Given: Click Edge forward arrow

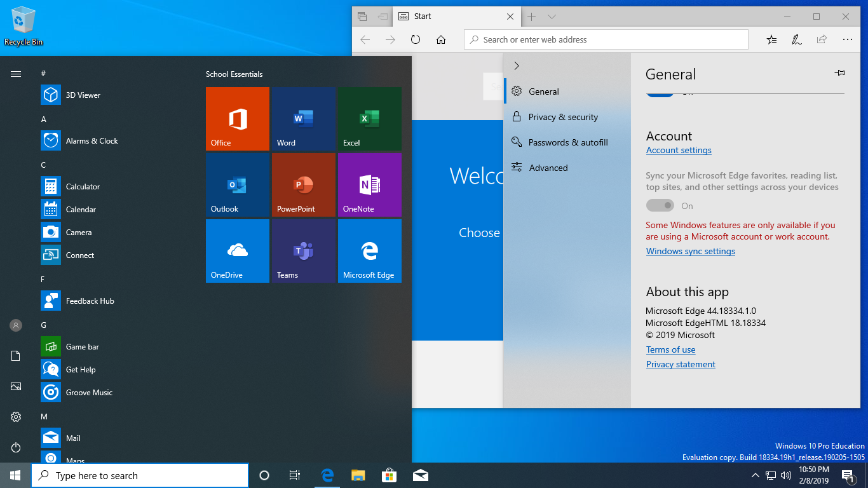Looking at the screenshot, I should pos(390,39).
